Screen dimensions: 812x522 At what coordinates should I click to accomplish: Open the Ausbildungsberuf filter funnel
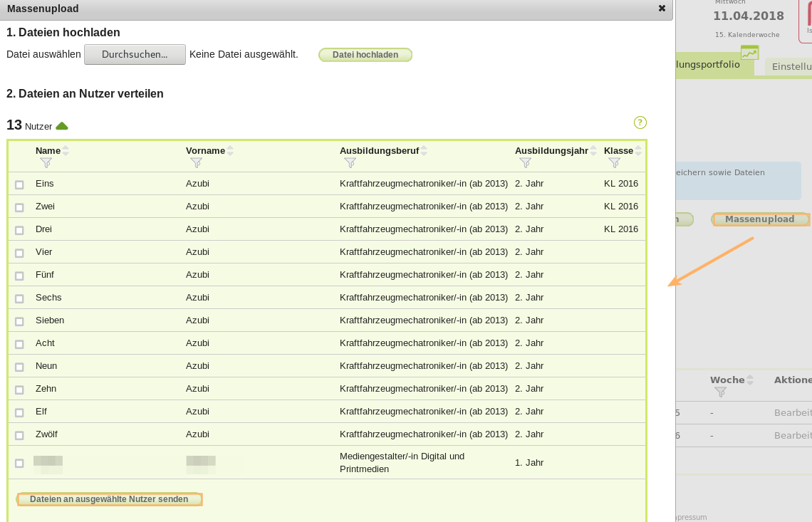(x=350, y=163)
